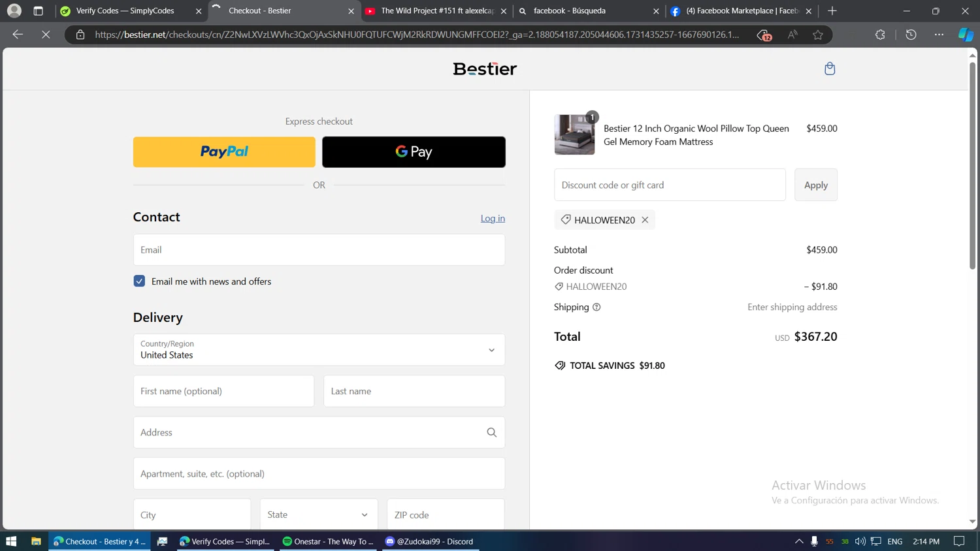This screenshot has height=551, width=980.
Task: Open tracking prevention shield icon
Action: (764, 35)
